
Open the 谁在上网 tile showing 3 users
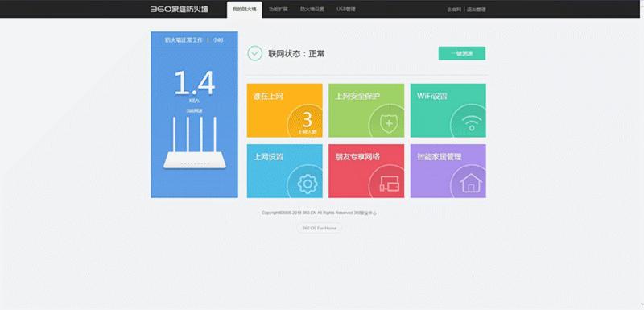coord(285,110)
